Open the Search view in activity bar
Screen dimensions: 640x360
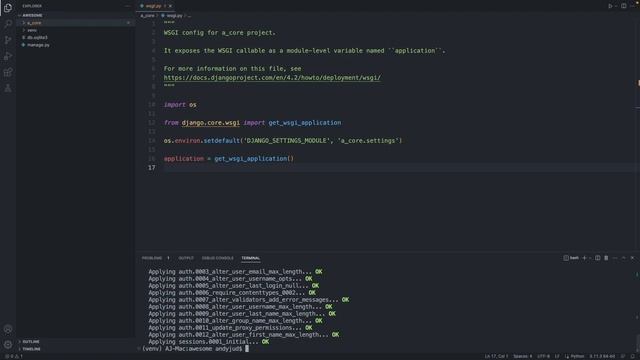coord(8,24)
